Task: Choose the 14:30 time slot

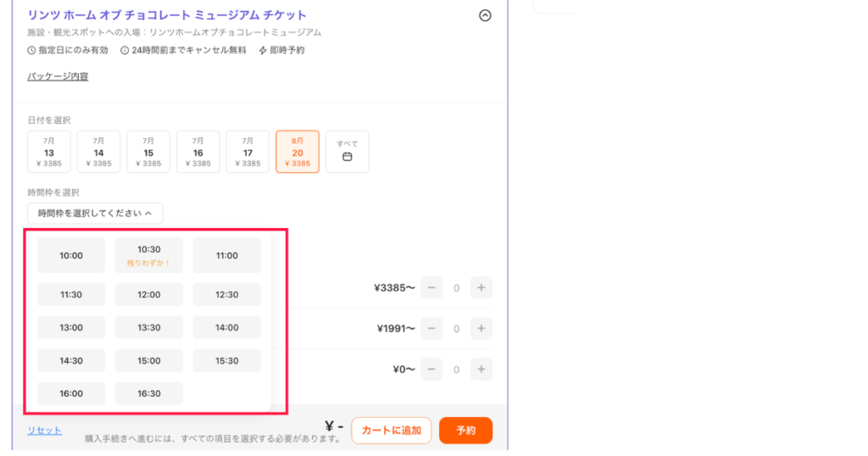Action: (71, 361)
